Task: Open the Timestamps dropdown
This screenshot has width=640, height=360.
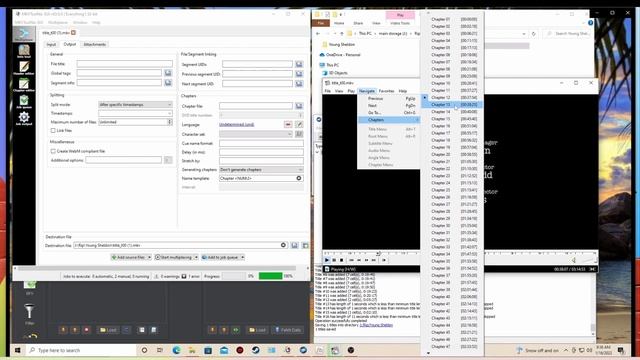Action: 136,113
